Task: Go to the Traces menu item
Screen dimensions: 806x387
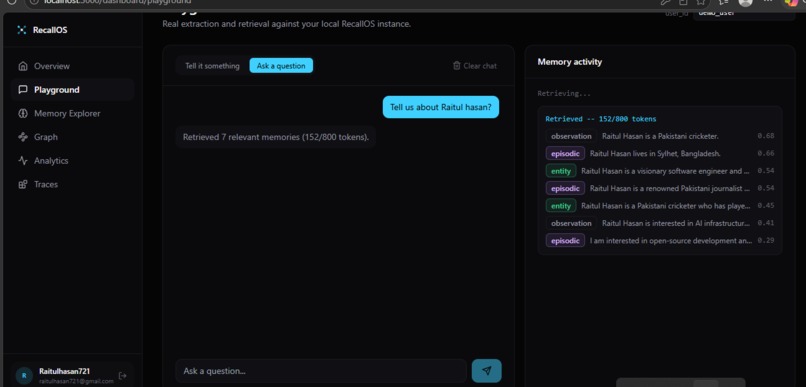Action: tap(72, 184)
